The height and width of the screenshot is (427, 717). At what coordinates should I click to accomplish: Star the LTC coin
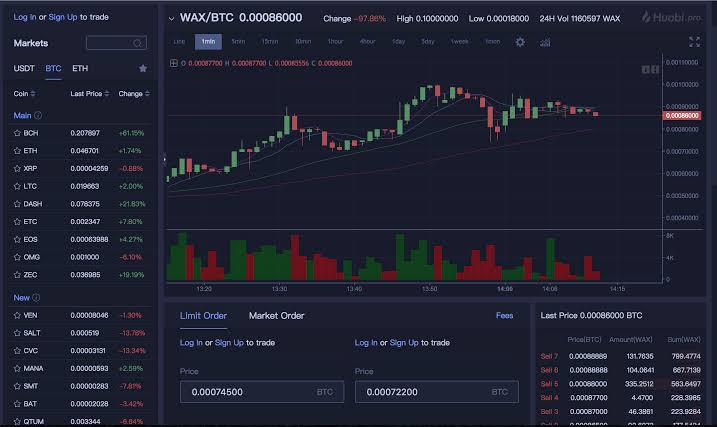pyautogui.click(x=17, y=187)
